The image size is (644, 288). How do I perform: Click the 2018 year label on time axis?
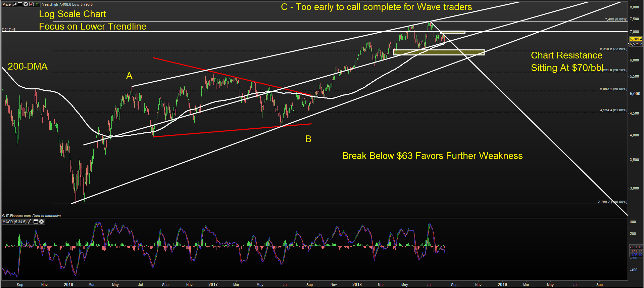(x=357, y=285)
